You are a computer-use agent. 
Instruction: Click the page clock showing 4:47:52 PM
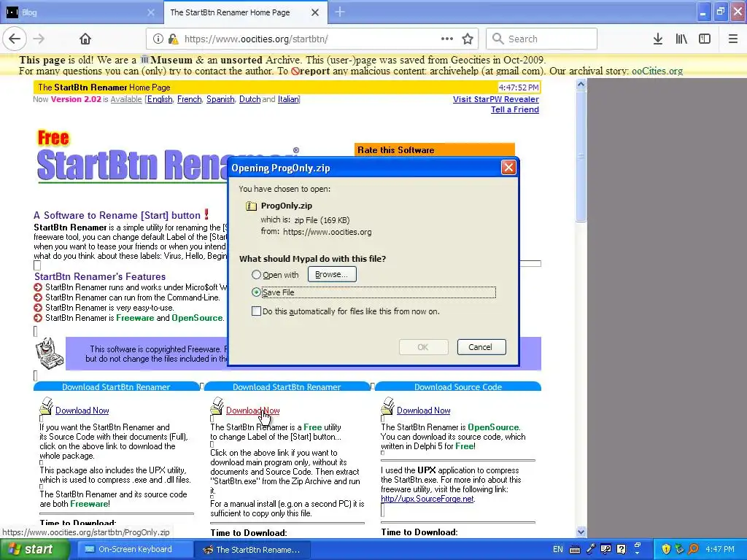519,87
